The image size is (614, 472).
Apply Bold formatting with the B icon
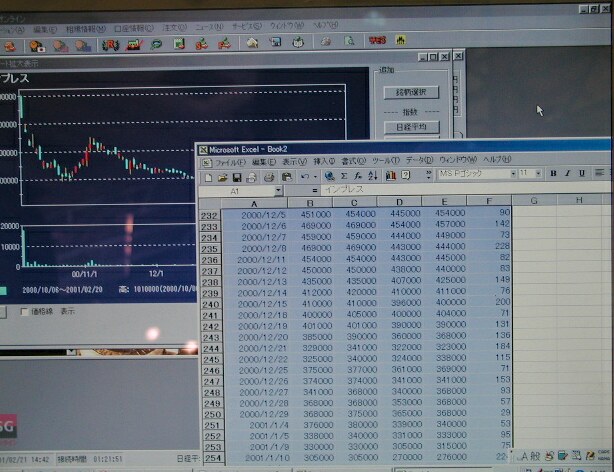(553, 174)
